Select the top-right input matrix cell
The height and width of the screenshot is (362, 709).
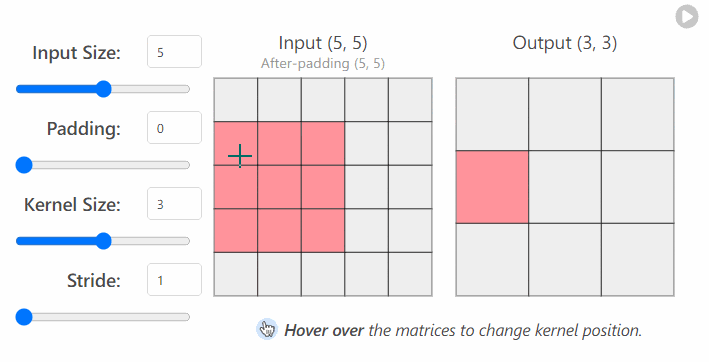point(410,100)
